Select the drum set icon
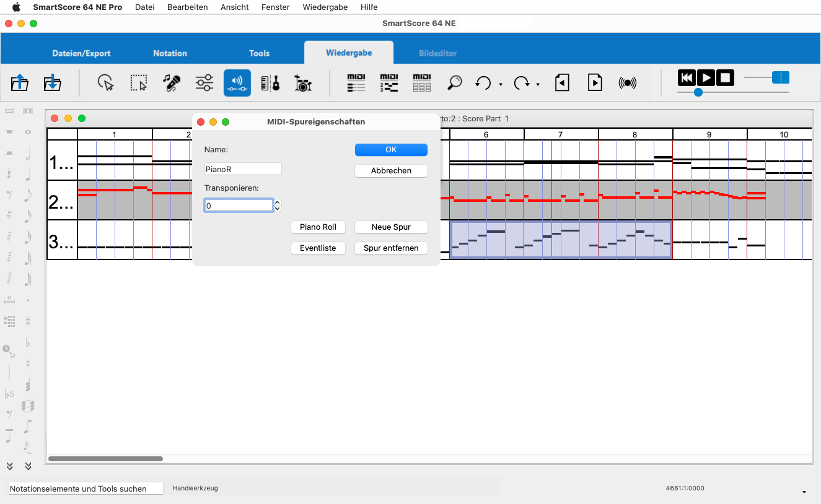The width and height of the screenshot is (821, 504). pyautogui.click(x=302, y=83)
